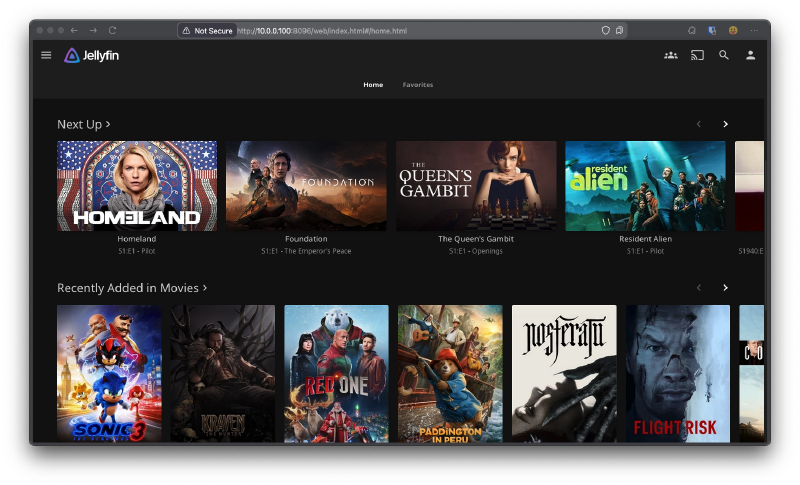This screenshot has width=800, height=485.
Task: Switch to the Favorites tab
Action: click(x=418, y=85)
